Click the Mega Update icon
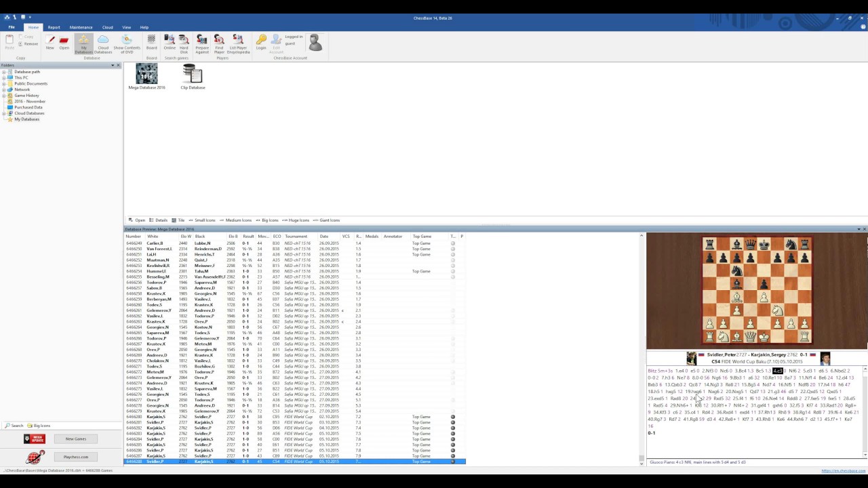The image size is (868, 488). point(35,439)
